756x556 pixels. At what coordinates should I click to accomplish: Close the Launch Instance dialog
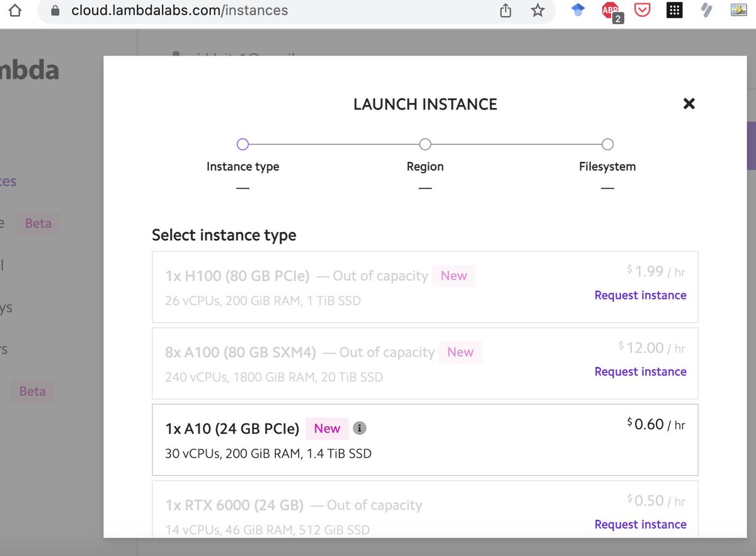pos(689,103)
